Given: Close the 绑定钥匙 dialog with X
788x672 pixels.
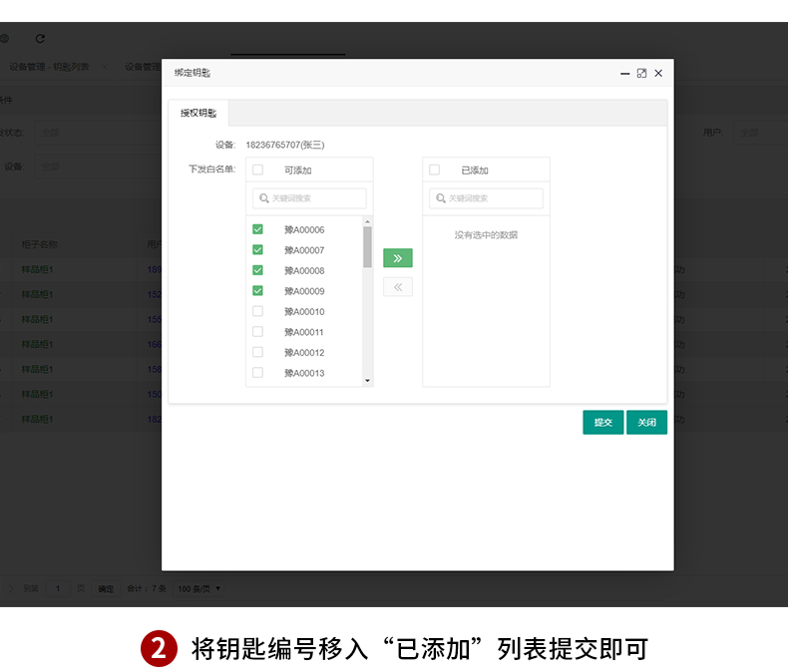Looking at the screenshot, I should coord(658,74).
